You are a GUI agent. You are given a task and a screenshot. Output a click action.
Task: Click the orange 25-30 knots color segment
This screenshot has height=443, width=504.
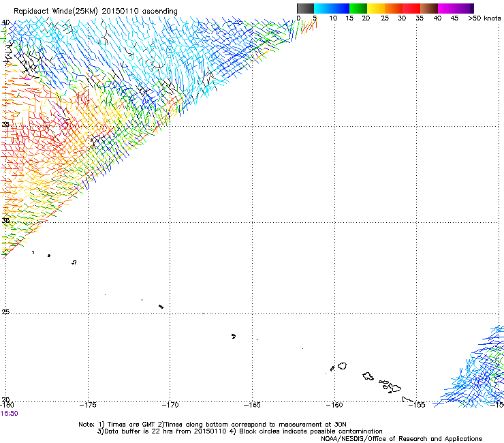[x=394, y=8]
